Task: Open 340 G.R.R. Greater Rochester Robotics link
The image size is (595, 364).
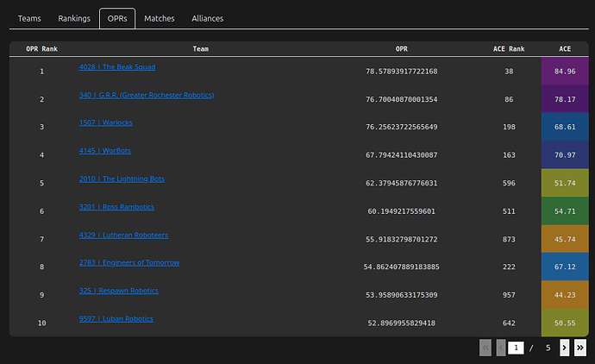Action: point(147,95)
